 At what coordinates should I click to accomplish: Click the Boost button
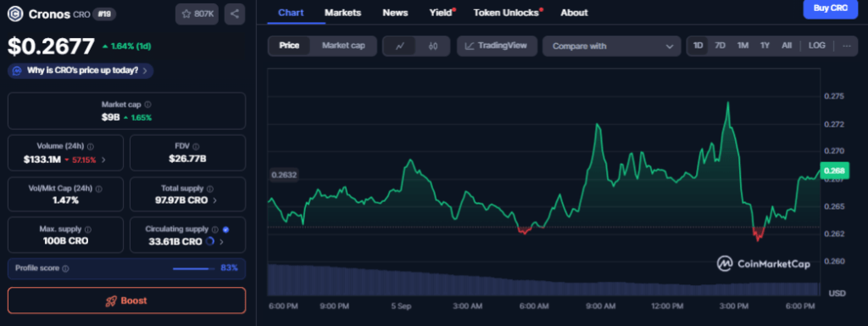click(x=127, y=301)
